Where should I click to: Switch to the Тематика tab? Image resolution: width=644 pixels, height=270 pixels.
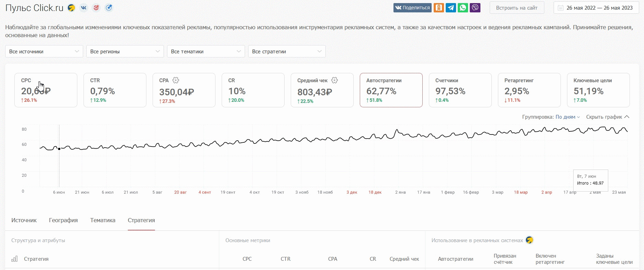pyautogui.click(x=103, y=220)
